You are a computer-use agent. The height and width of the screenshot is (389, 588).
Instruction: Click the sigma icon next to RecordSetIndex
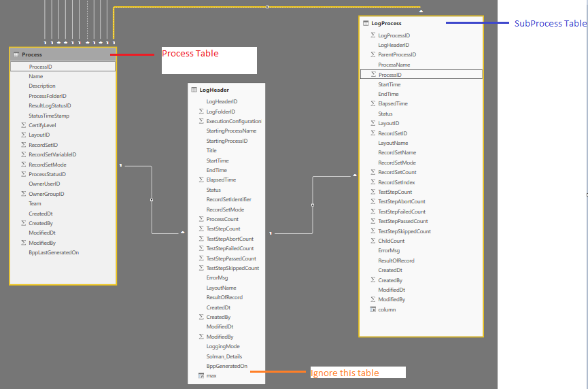pos(373,182)
